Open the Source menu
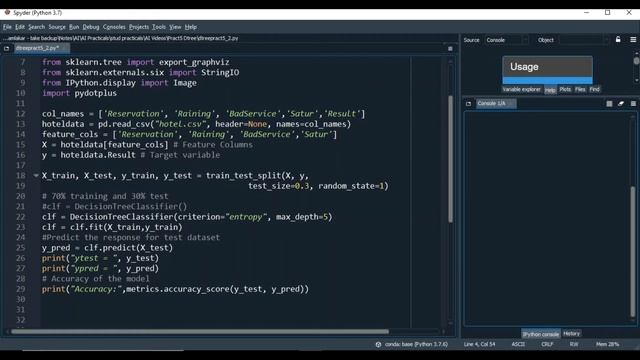The image size is (640, 360). (x=57, y=27)
